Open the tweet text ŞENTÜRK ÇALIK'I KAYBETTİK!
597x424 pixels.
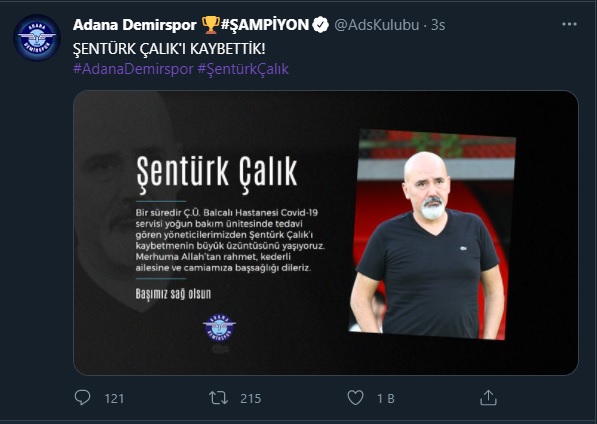(x=169, y=49)
